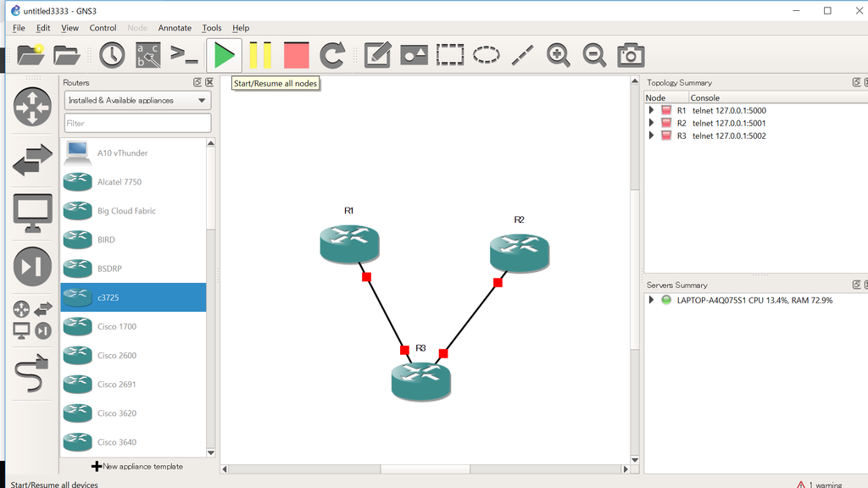Screen dimensions: 868x488
Task: Reload all nodes icon
Action: point(332,55)
